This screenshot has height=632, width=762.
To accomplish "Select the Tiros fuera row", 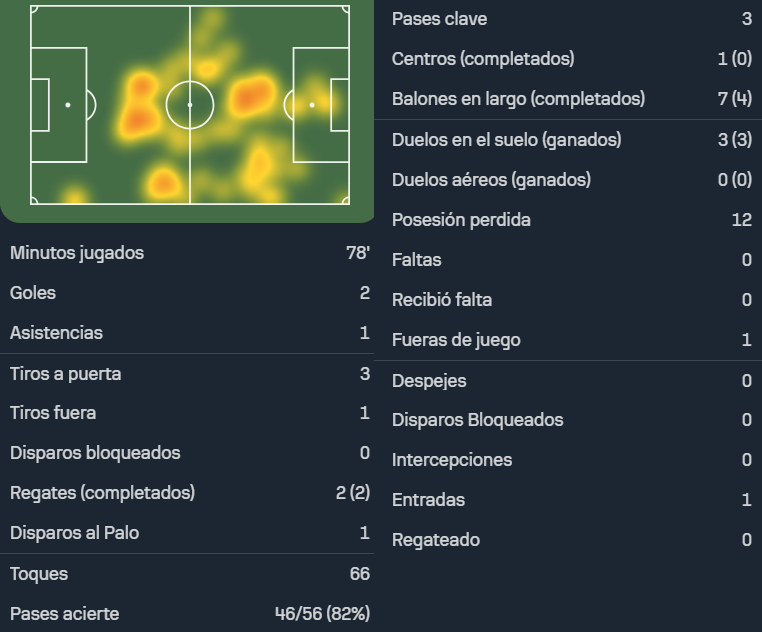I will (187, 413).
